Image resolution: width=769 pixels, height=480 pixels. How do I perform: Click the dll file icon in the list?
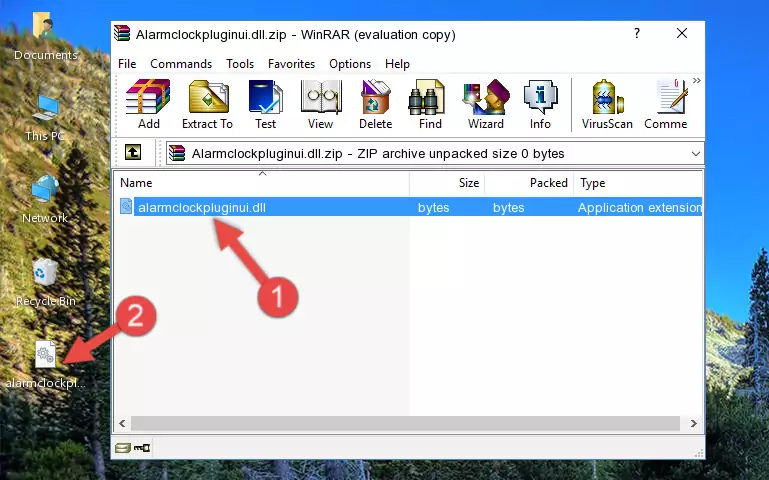(126, 206)
